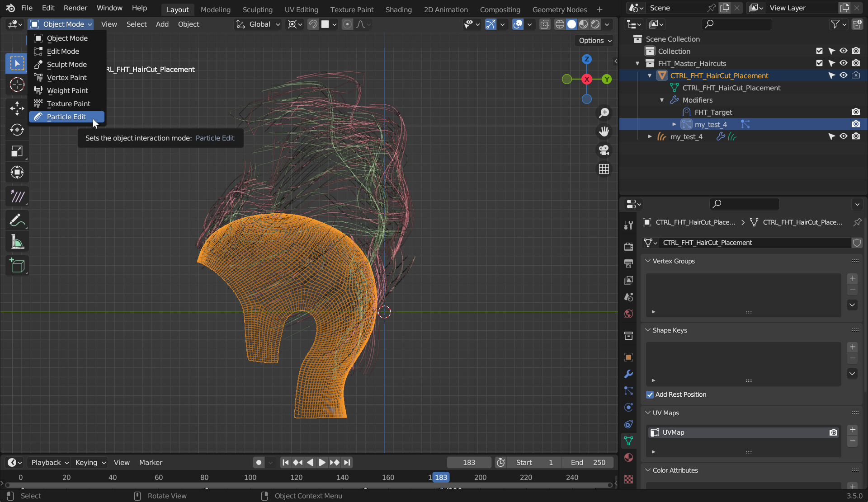
Task: Click play animation button
Action: (x=322, y=462)
